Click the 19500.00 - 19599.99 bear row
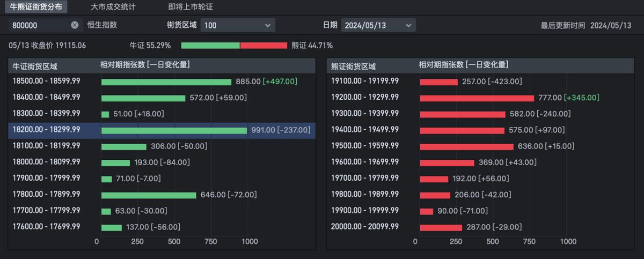644x259 pixels. click(481, 146)
